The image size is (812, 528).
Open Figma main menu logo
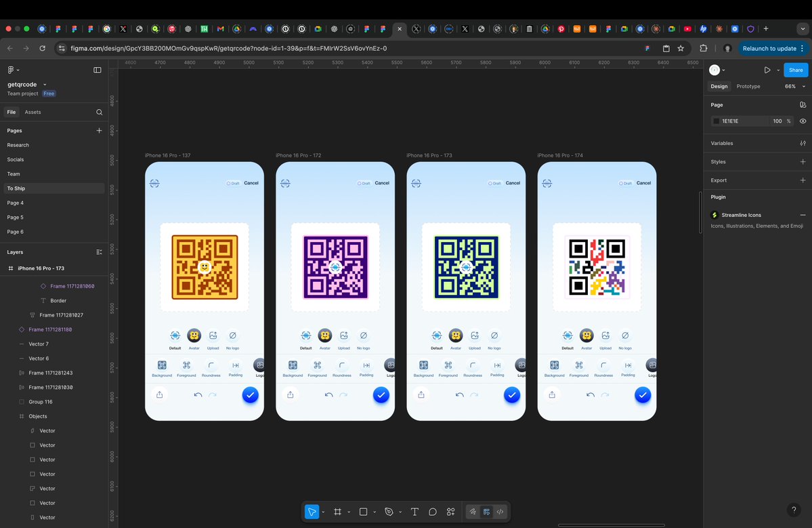pos(13,69)
